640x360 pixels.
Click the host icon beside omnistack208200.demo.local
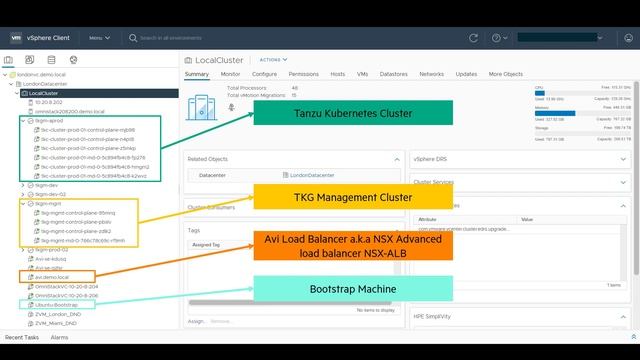[30, 111]
